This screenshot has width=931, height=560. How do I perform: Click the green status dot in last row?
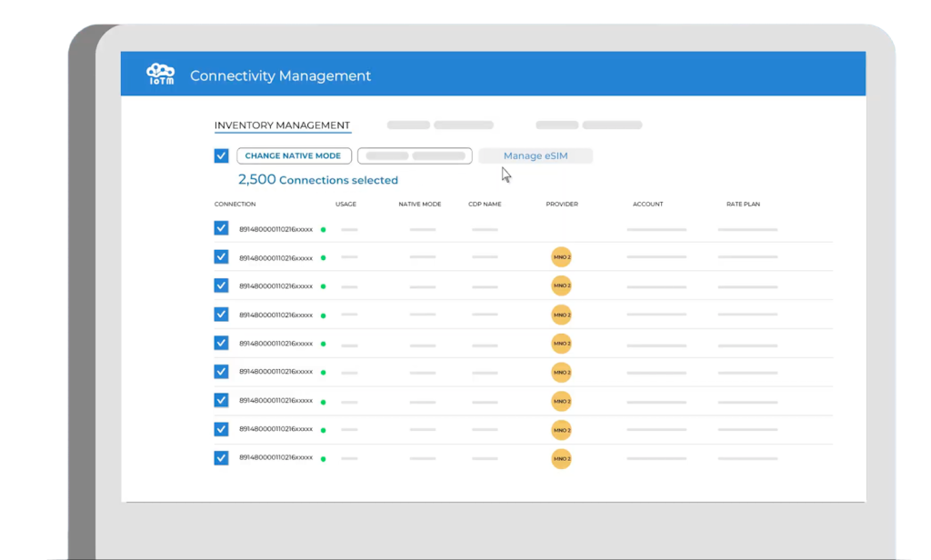(x=323, y=459)
